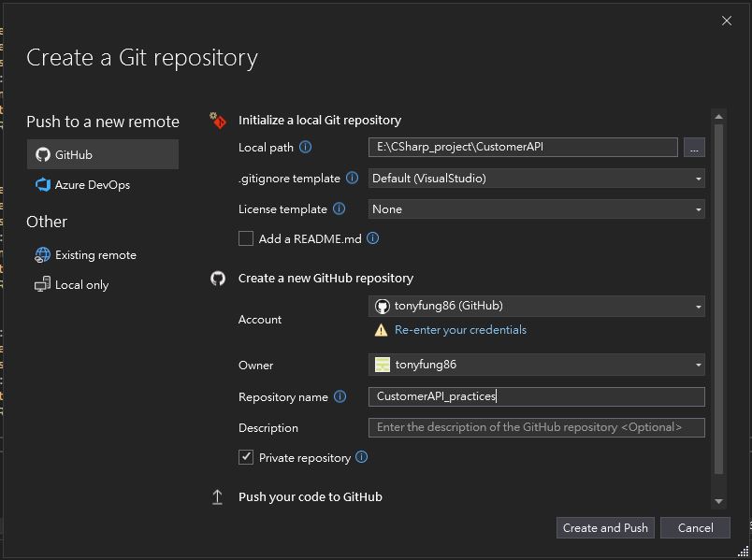Click info icon beside .gitignore template

pos(352,178)
